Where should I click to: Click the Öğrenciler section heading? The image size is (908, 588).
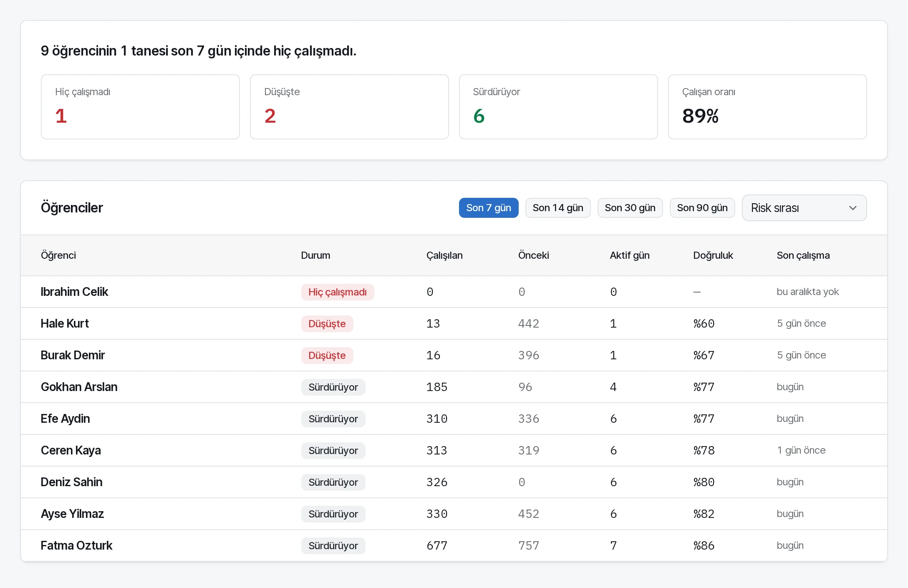72,208
